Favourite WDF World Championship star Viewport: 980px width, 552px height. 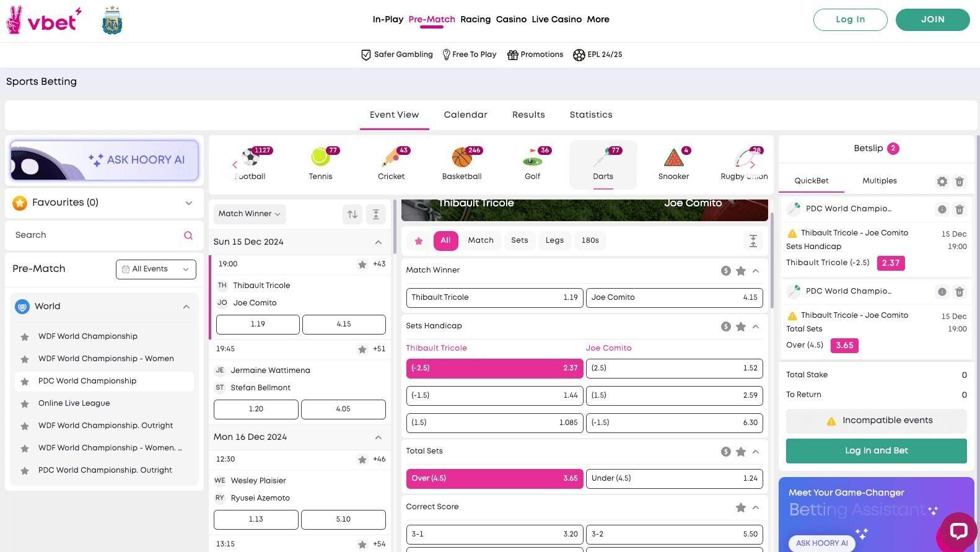pos(25,337)
